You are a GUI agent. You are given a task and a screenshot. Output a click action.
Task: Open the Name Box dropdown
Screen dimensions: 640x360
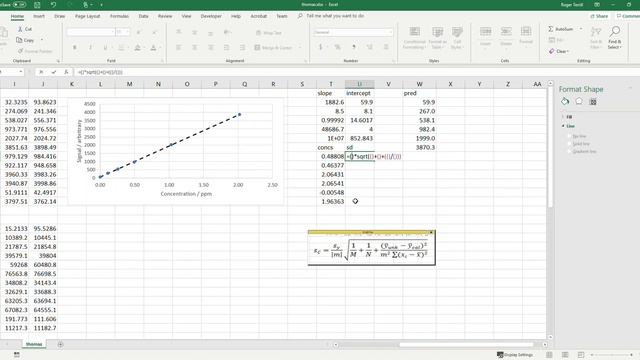coord(21,72)
